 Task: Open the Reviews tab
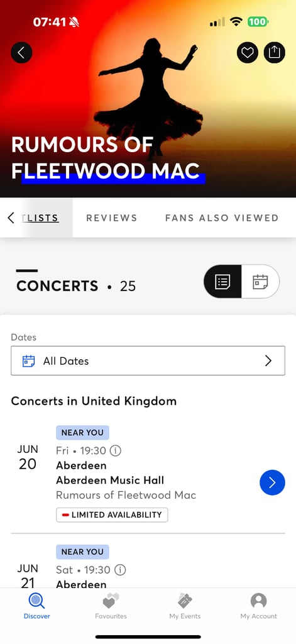click(111, 218)
